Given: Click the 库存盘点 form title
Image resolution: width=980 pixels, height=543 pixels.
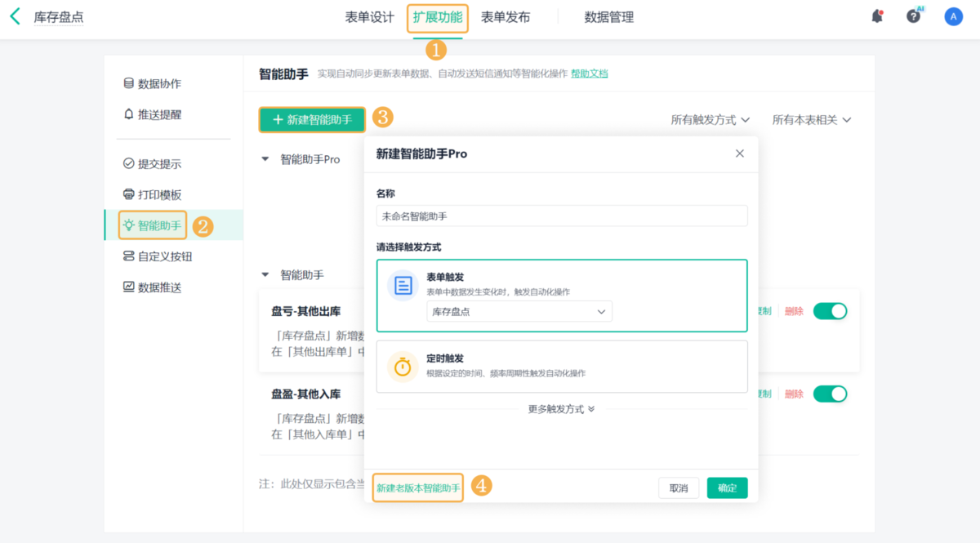Looking at the screenshot, I should [59, 17].
